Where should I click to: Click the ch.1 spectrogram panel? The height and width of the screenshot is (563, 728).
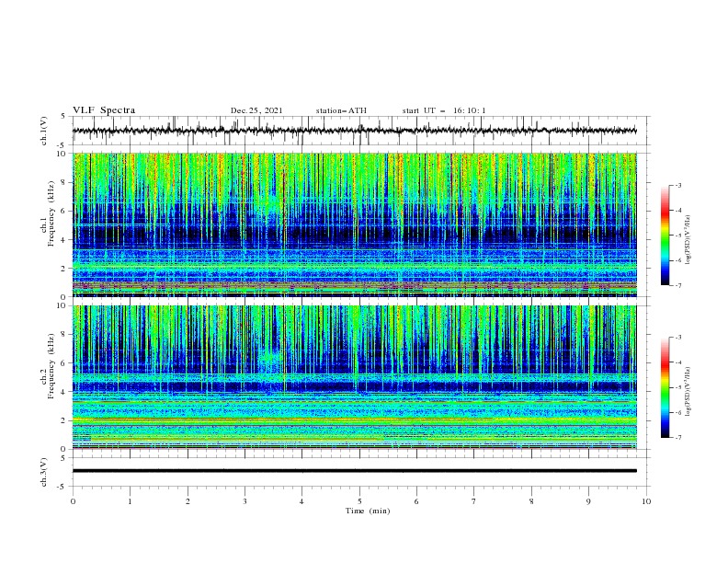pos(355,224)
